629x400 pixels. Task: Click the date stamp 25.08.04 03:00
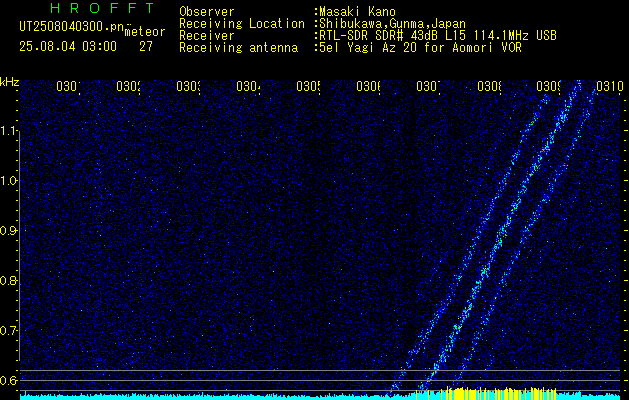pos(68,47)
